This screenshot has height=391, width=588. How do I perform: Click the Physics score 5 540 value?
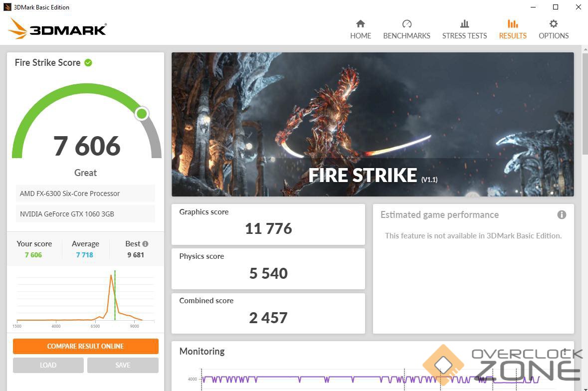pyautogui.click(x=268, y=273)
